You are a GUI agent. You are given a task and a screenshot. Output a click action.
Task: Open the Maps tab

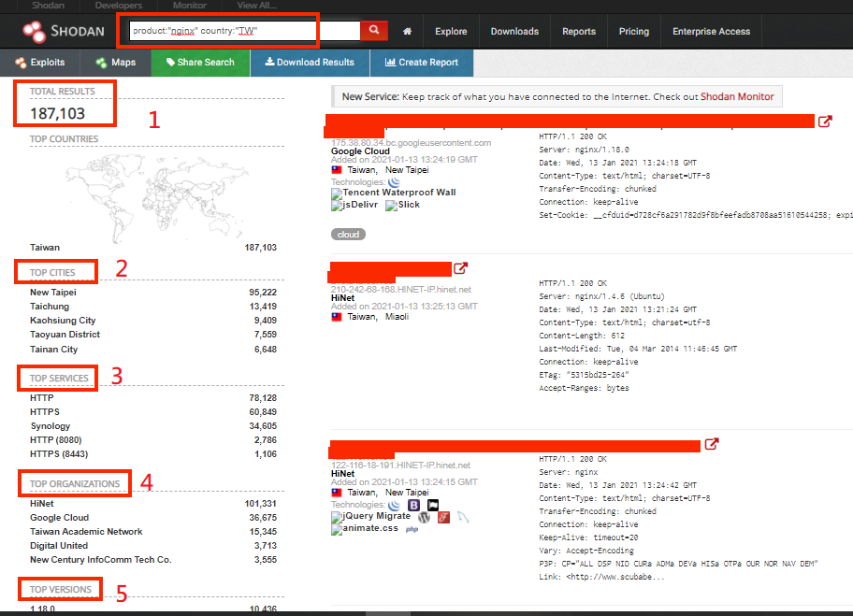point(116,63)
